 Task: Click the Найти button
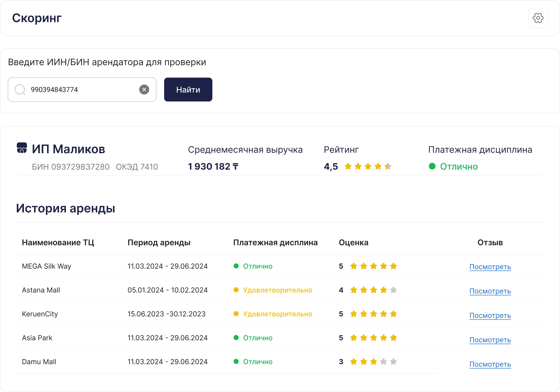(188, 90)
